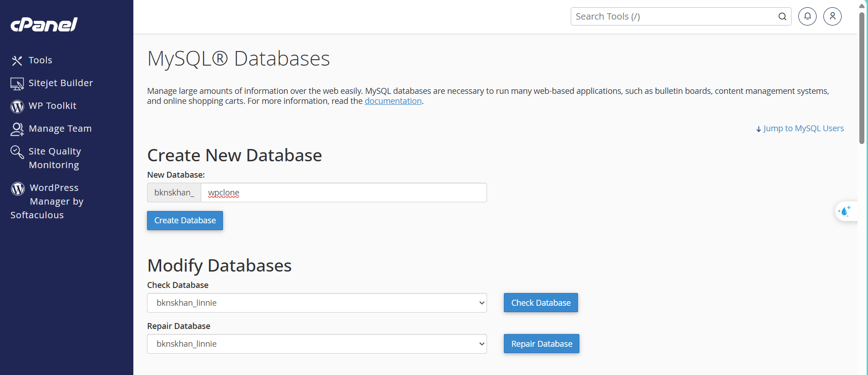Click the Modify Databases heading

219,266
